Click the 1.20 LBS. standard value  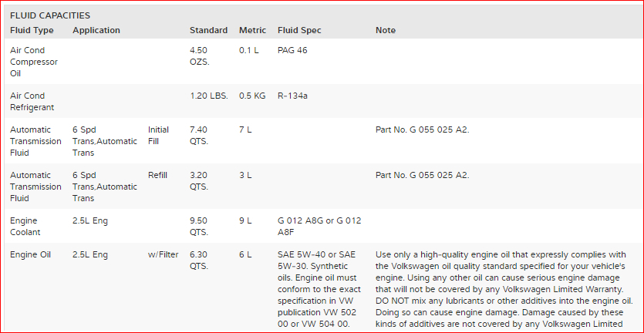[x=209, y=96]
